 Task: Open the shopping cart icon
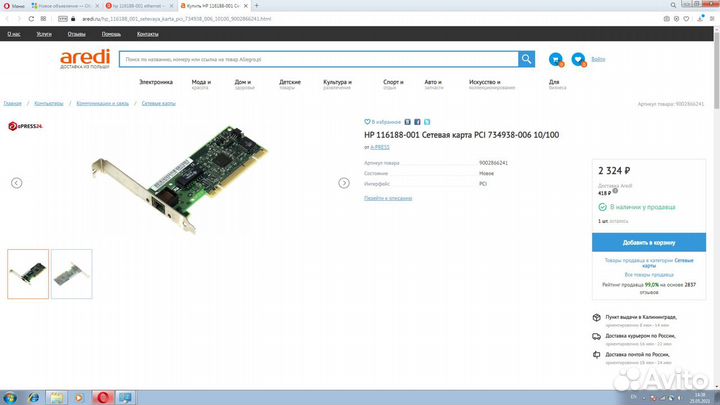[556, 59]
